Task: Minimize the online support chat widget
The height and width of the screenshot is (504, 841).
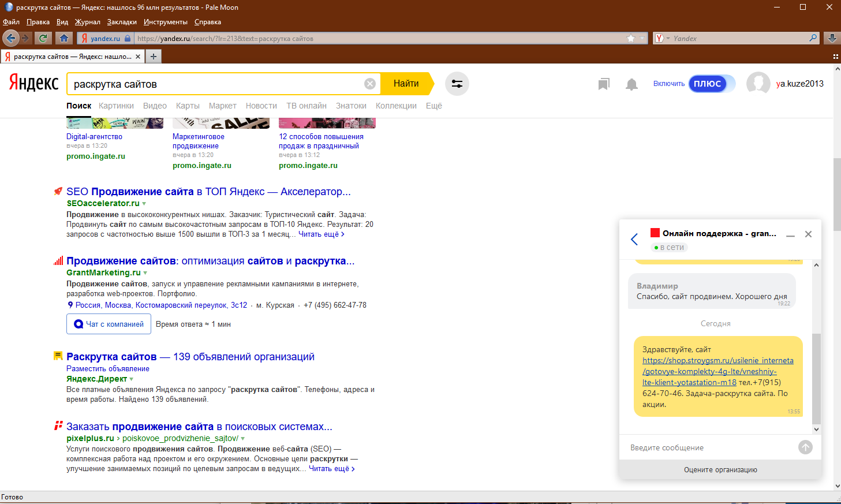Action: [x=791, y=235]
